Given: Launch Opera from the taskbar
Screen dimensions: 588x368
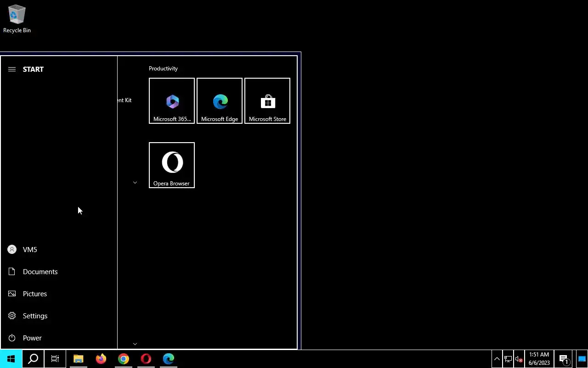Looking at the screenshot, I should pos(146,359).
